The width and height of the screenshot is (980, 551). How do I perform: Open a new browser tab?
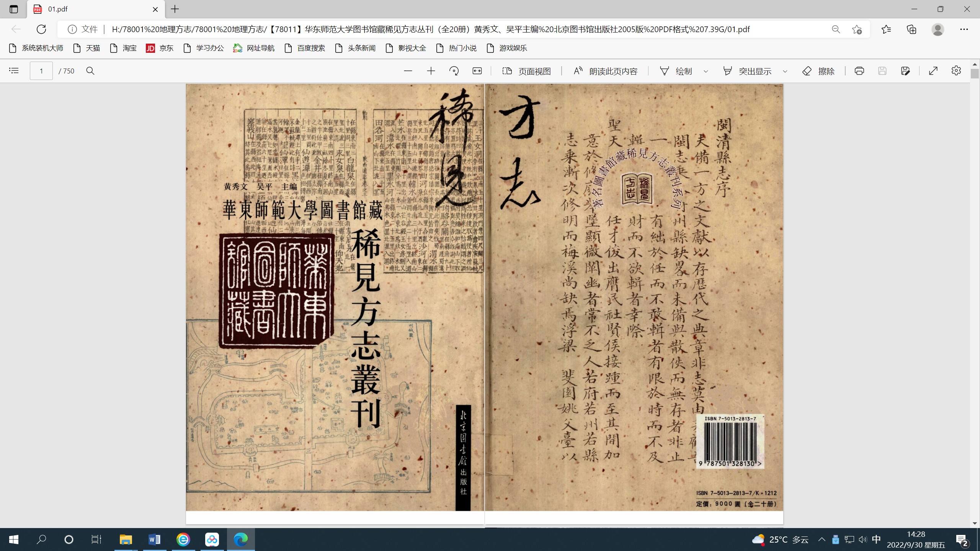(x=175, y=9)
